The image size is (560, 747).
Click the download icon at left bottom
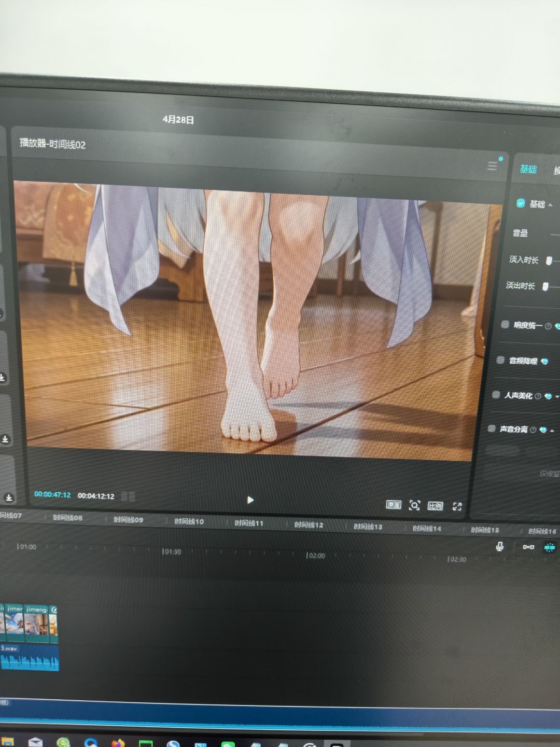(x=8, y=497)
